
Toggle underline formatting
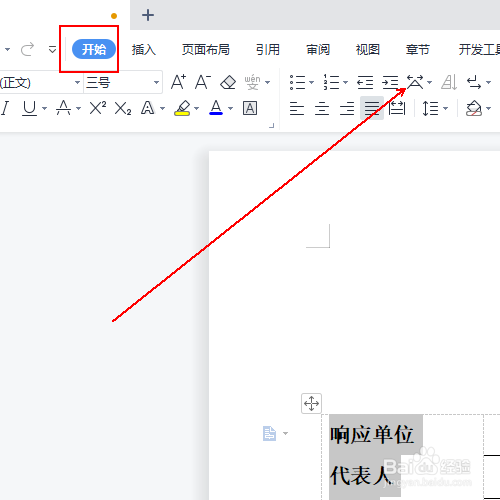pos(29,108)
